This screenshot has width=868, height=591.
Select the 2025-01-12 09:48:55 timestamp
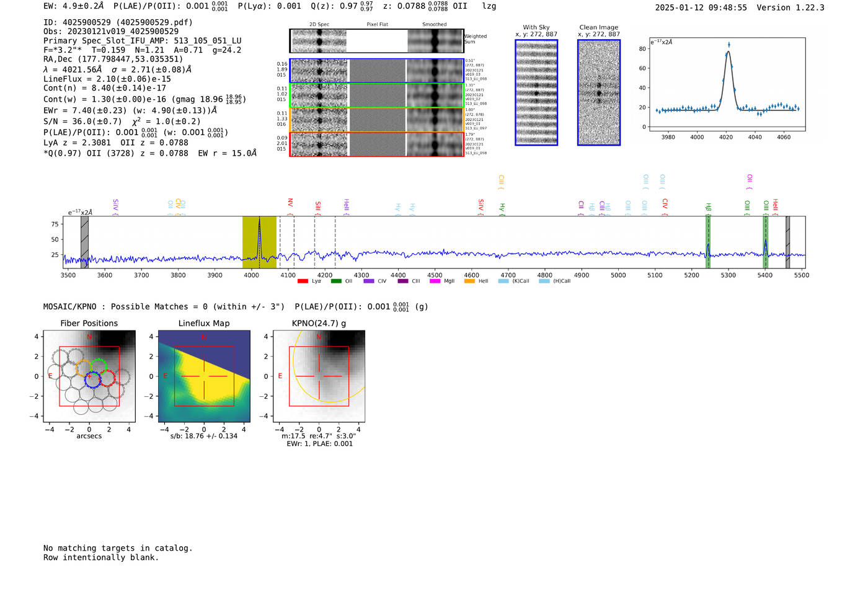pos(701,7)
